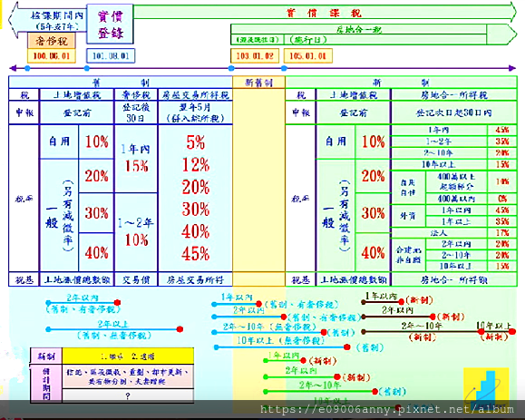Click the yellow cell in bottom-left table

pyautogui.click(x=128, y=356)
